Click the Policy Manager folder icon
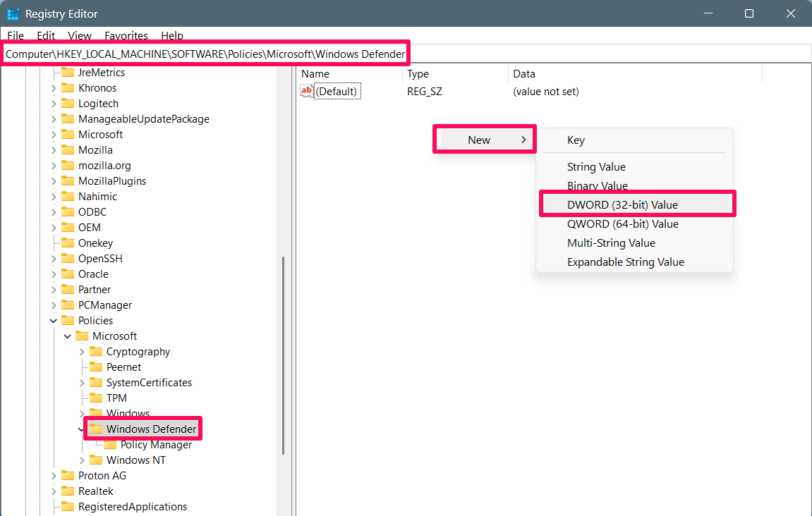The height and width of the screenshot is (516, 812). pos(110,445)
